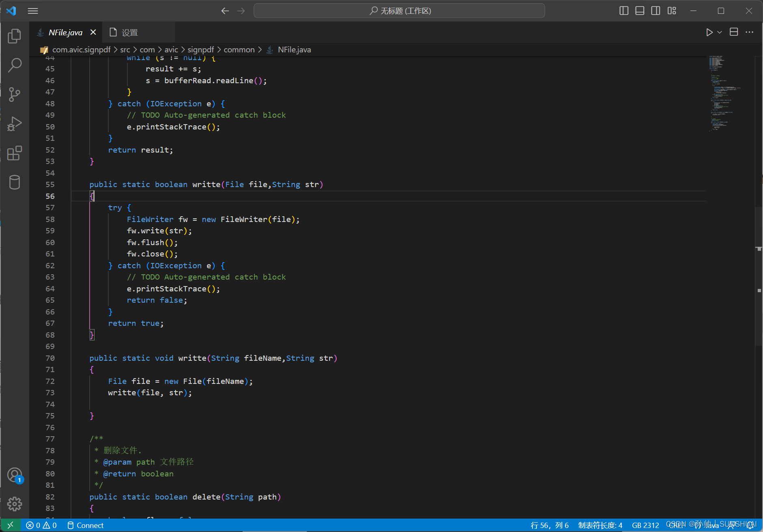Run the Java file with play button
The image size is (763, 532).
tap(710, 32)
